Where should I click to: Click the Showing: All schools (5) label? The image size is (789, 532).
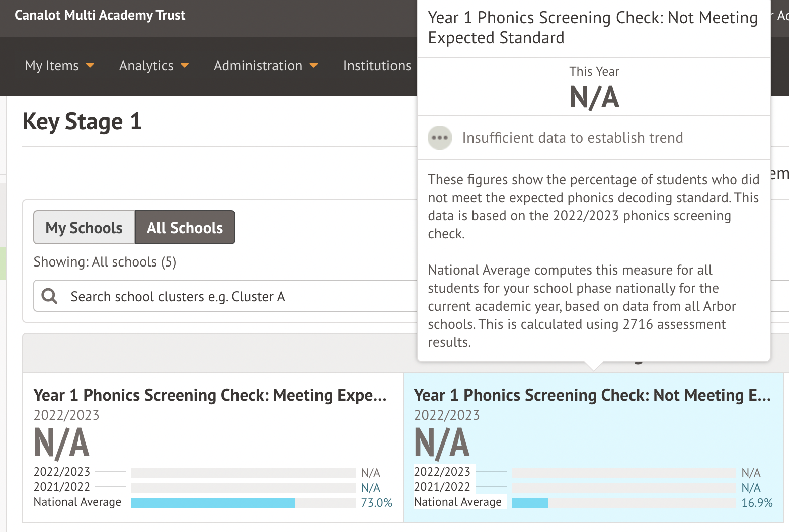[105, 262]
